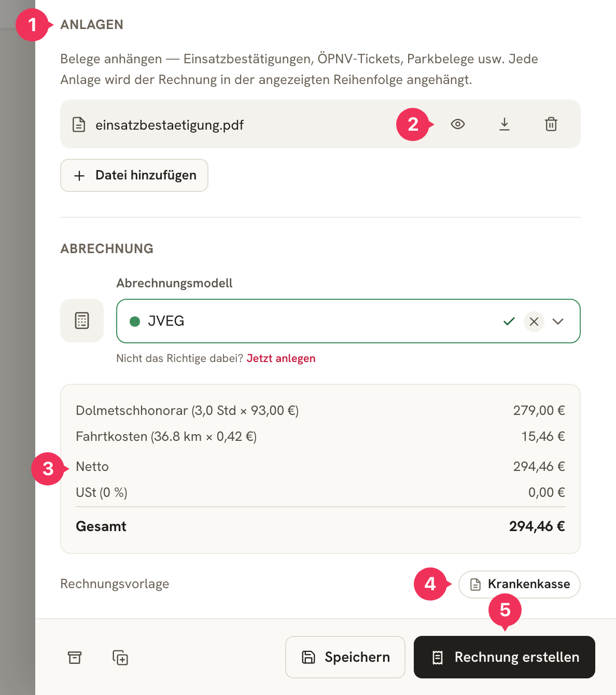This screenshot has width=616, height=695.
Task: Click the green check mark in Abrechnungsmodell field
Action: (509, 322)
